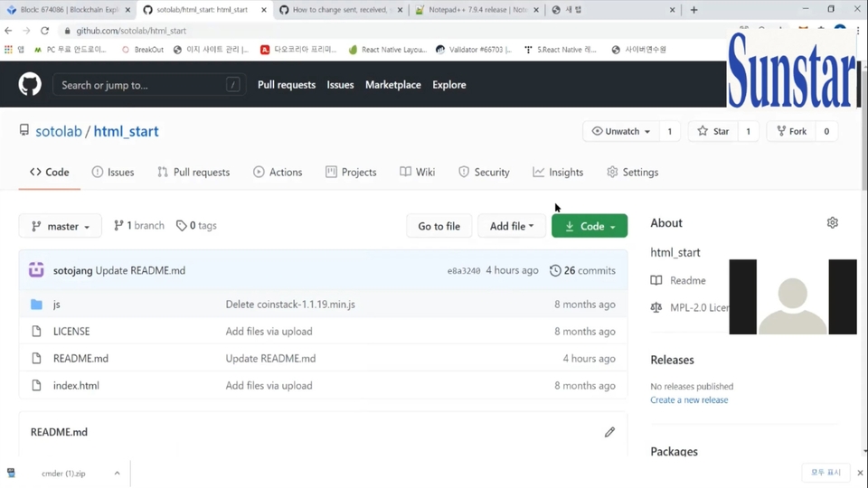
Task: Open sotojang avatar icon
Action: coord(36,270)
